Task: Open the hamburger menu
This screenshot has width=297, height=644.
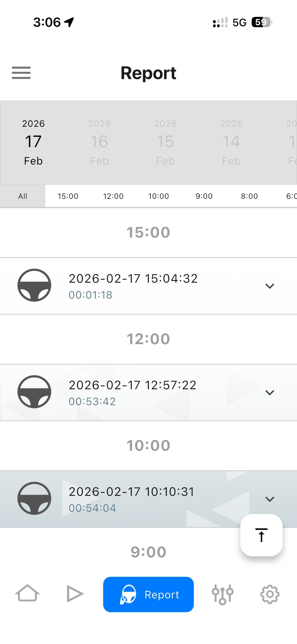Action: (x=21, y=73)
